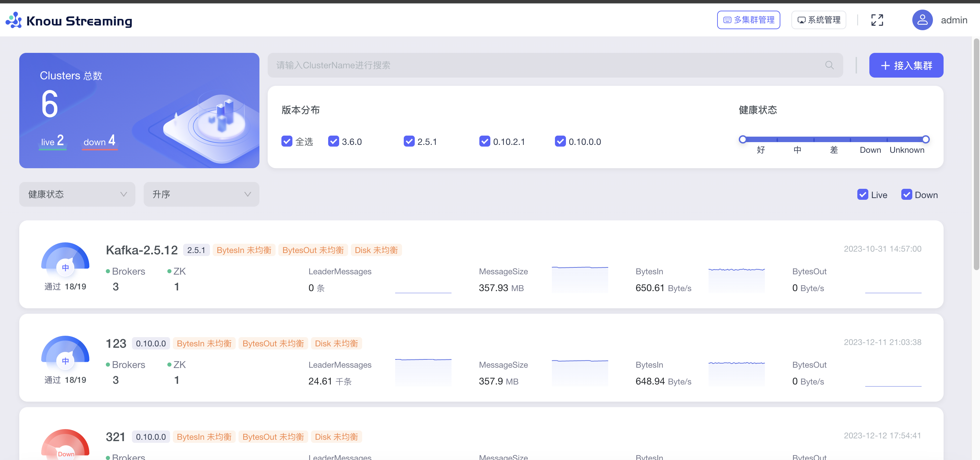Uncheck the 3.6.0 version checkbox
Screen dimensions: 980x460
pos(333,141)
